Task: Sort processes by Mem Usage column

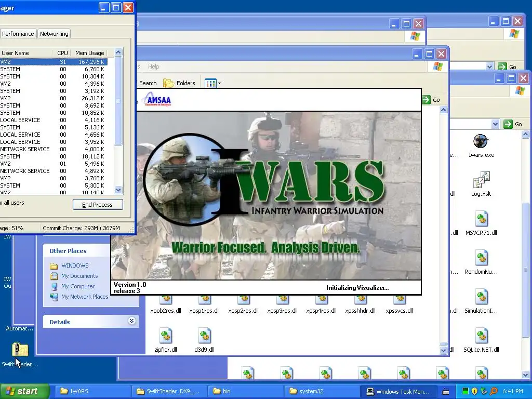Action: click(x=89, y=53)
